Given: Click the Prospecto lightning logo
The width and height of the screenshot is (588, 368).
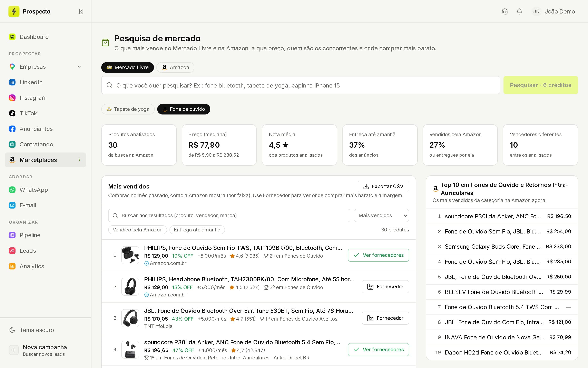Looking at the screenshot, I should pos(14,11).
